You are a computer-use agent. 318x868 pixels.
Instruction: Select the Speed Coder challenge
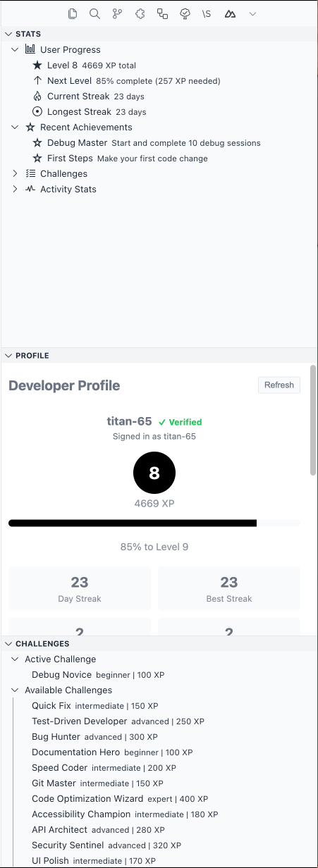point(159,767)
